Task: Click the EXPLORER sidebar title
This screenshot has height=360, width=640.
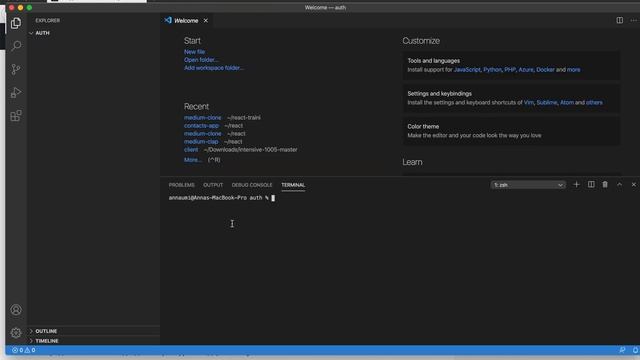Action: pyautogui.click(x=47, y=20)
